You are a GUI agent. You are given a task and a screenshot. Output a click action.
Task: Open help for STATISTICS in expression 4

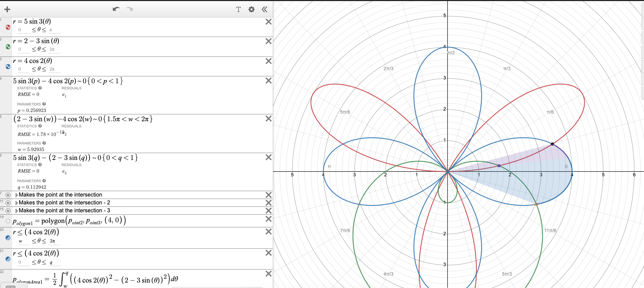[x=40, y=88]
